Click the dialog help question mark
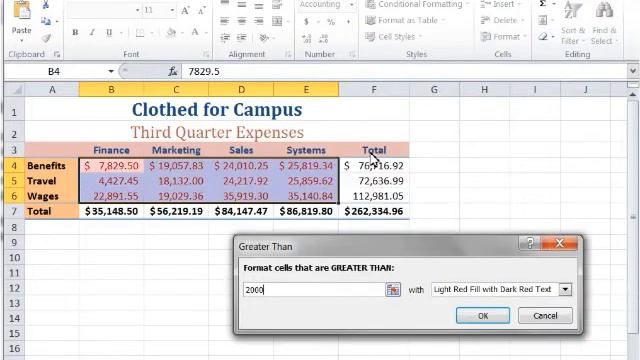Screen dimensions: 640x360 pos(530,244)
